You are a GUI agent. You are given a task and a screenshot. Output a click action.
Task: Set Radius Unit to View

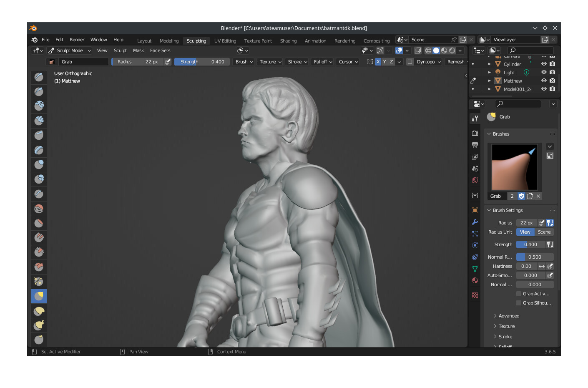(525, 232)
